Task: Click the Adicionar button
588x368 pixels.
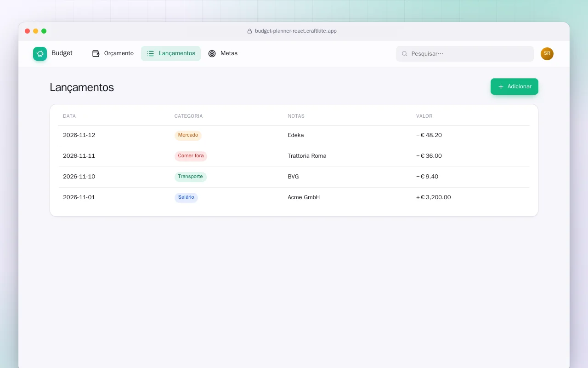Action: (514, 86)
